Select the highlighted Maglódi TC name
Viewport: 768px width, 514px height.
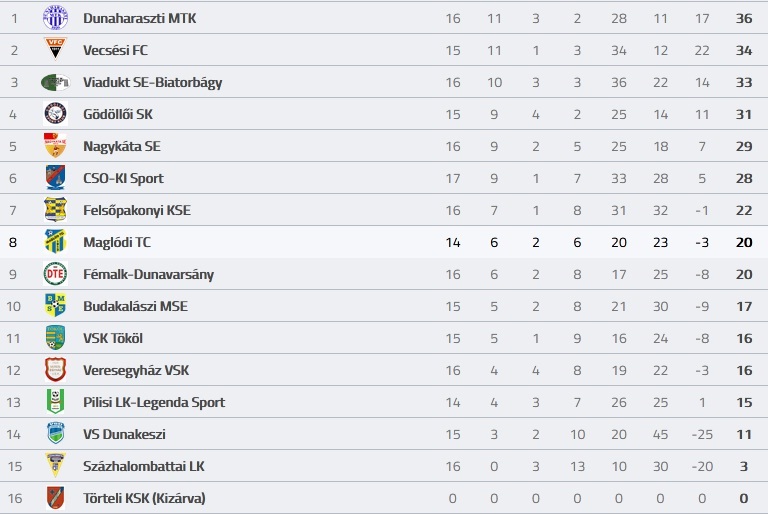click(117, 242)
